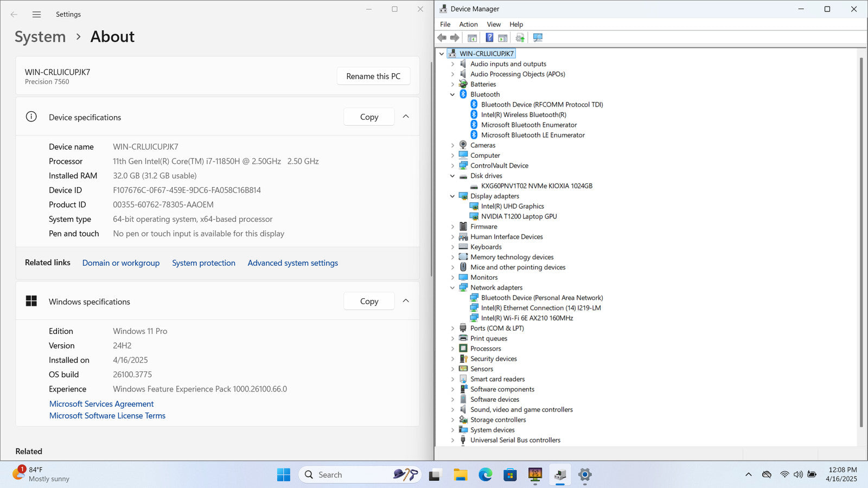Click Show/Hide Console Tree toolbar icon

[x=473, y=37]
